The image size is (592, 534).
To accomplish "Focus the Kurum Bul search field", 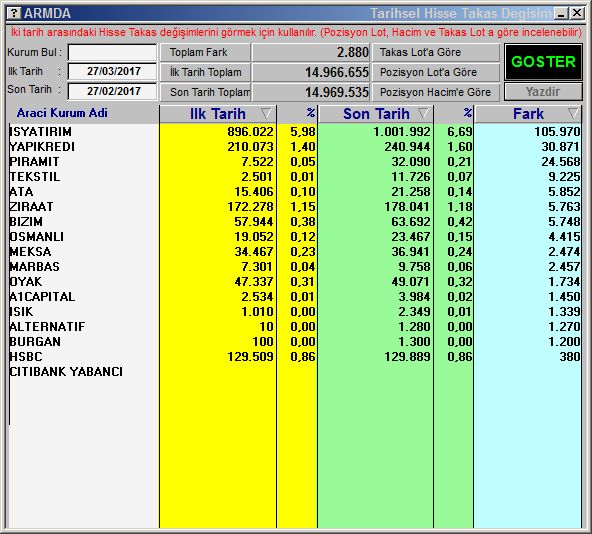I will [112, 52].
